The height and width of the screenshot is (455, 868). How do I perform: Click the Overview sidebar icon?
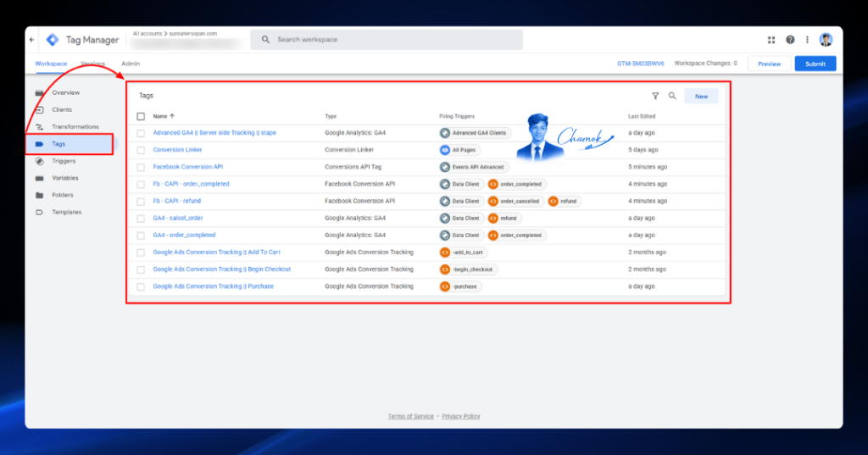pyautogui.click(x=39, y=92)
